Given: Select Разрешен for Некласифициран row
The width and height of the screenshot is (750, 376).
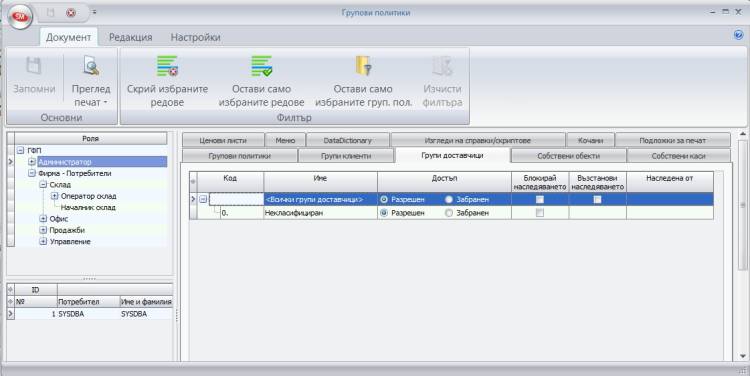Looking at the screenshot, I should 384,213.
